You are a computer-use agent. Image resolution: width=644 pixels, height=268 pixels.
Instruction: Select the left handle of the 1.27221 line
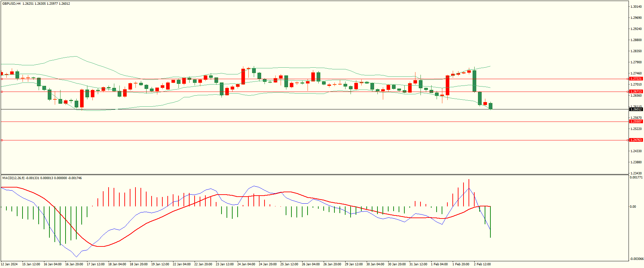[2, 79]
